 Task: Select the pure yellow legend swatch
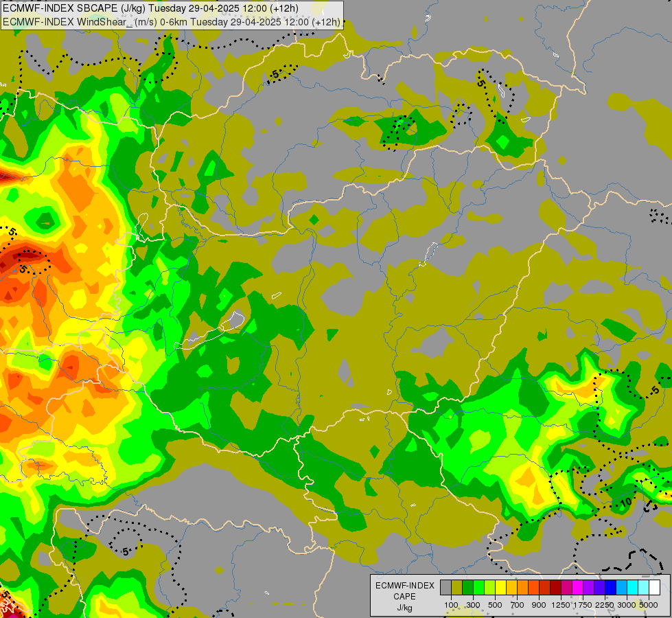tap(501, 587)
